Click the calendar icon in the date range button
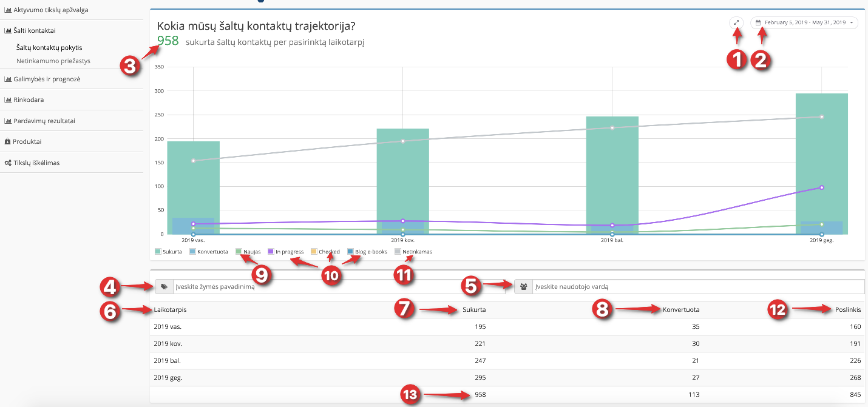The image size is (868, 407). 758,22
